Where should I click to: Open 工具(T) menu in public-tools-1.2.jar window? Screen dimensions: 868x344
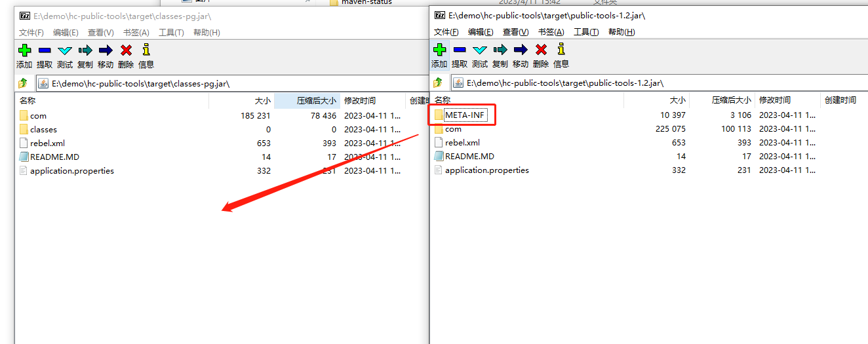click(x=586, y=31)
